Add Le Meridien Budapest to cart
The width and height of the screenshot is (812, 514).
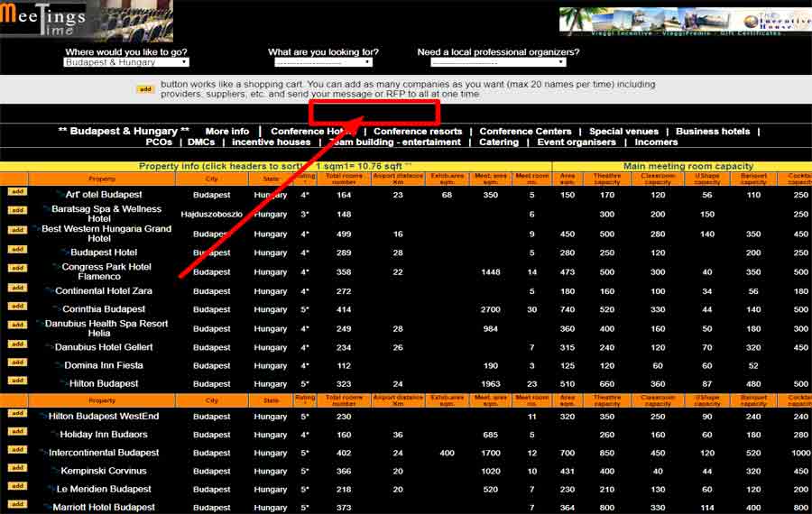coord(17,486)
